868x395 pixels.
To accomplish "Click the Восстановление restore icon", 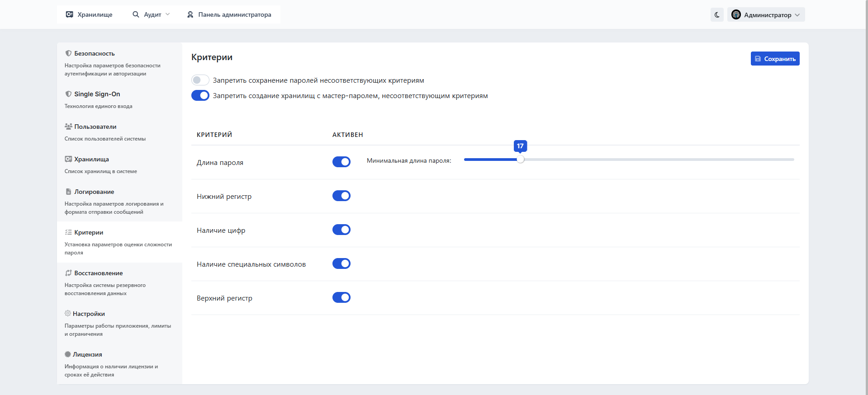I will (68, 273).
